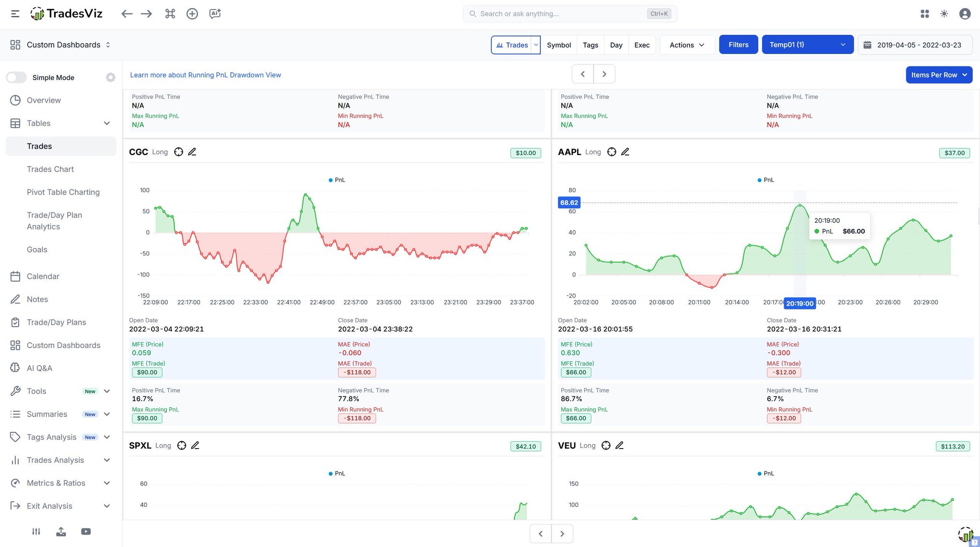Image resolution: width=980 pixels, height=547 pixels.
Task: Toggle PnL legend in VEU chart
Action: click(766, 474)
